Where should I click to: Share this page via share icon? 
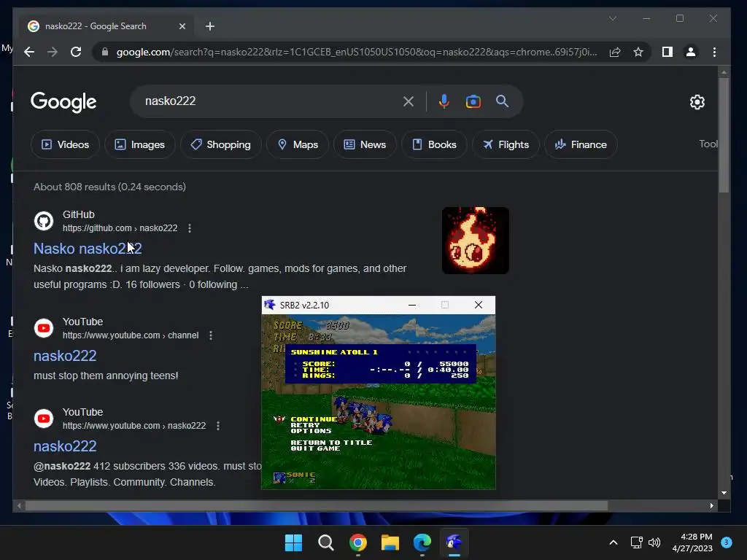(615, 52)
